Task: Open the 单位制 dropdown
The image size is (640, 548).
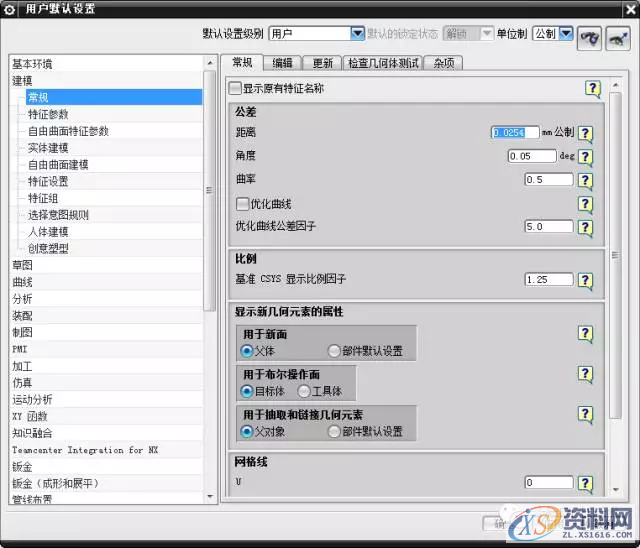Action: click(566, 33)
